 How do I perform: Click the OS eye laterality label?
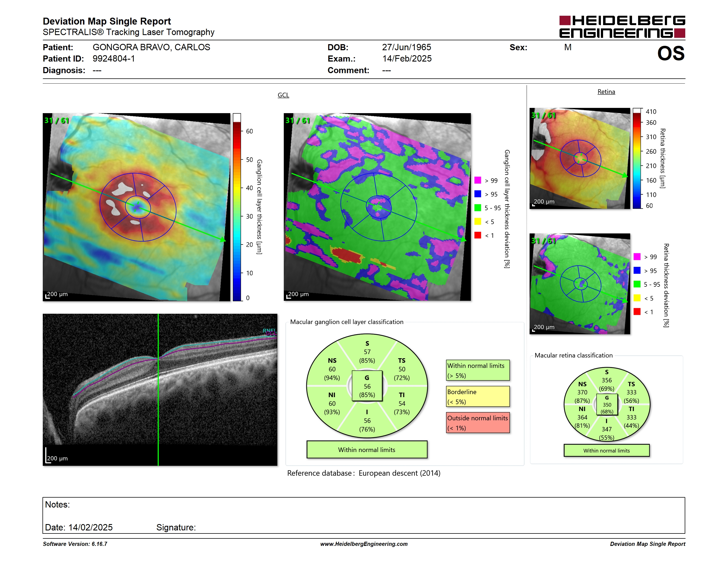(671, 53)
